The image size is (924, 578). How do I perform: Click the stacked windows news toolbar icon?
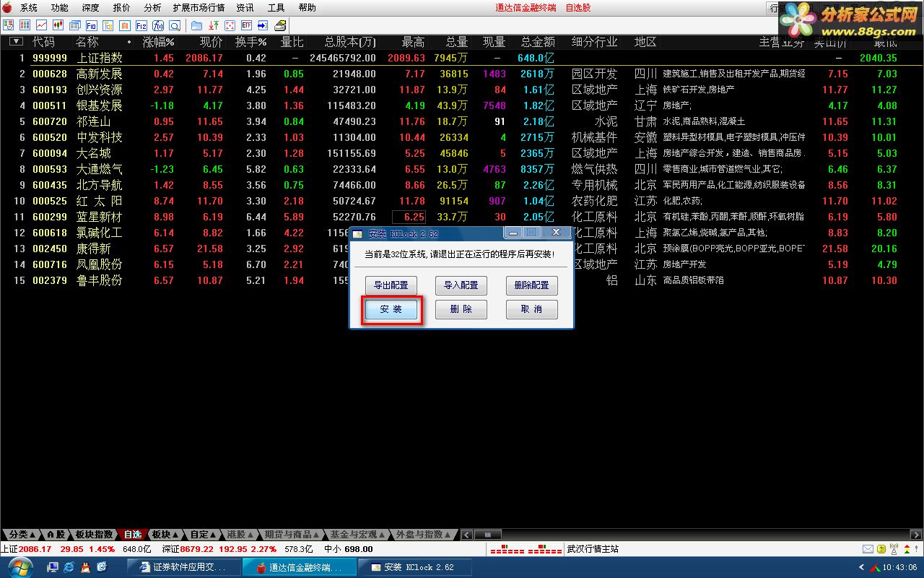tap(74, 25)
